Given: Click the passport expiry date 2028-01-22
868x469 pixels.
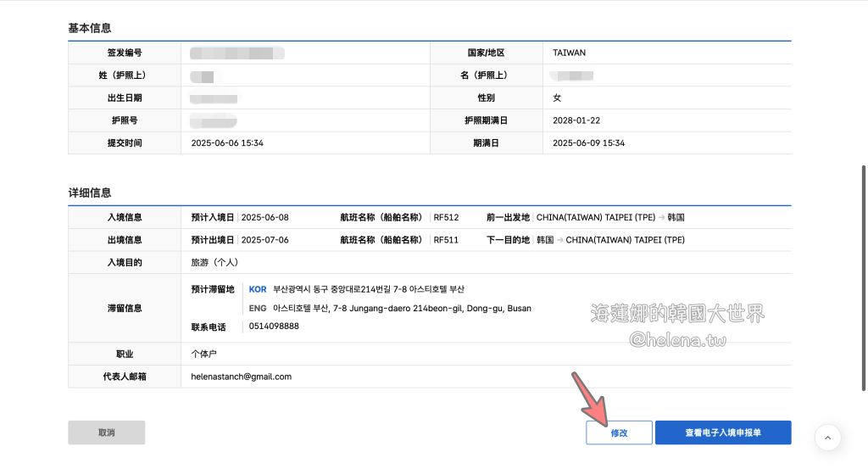Looking at the screenshot, I should 576,120.
